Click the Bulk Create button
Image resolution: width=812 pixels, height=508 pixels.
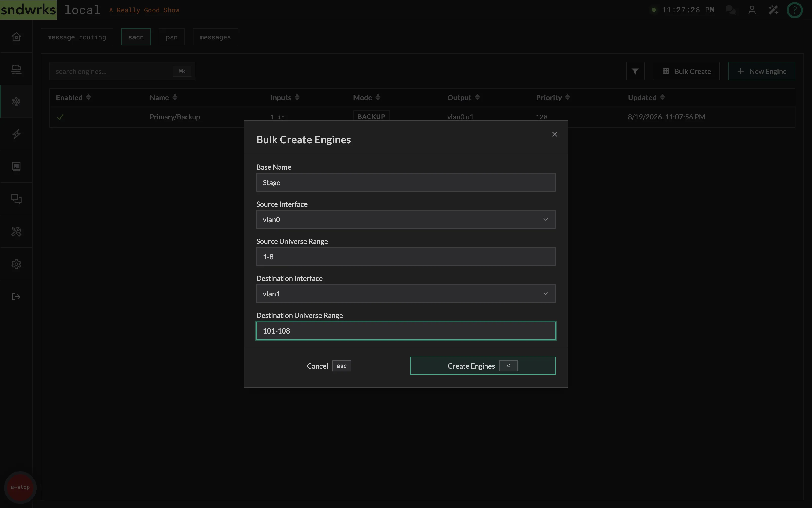(x=686, y=71)
